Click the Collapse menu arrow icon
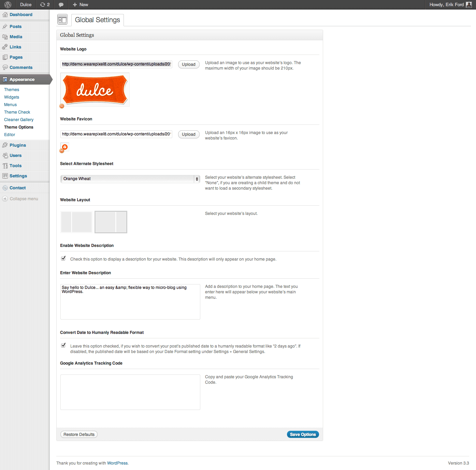The image size is (476, 470). (x=5, y=199)
